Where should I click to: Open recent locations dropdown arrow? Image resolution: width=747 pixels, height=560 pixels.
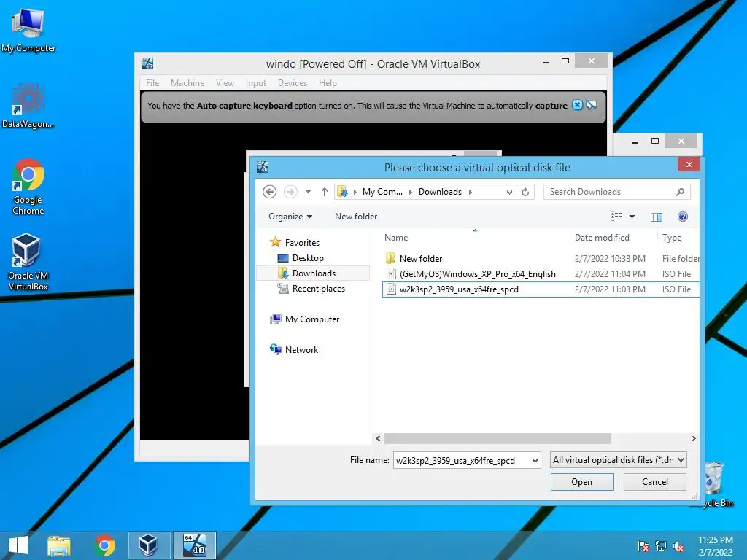point(309,192)
